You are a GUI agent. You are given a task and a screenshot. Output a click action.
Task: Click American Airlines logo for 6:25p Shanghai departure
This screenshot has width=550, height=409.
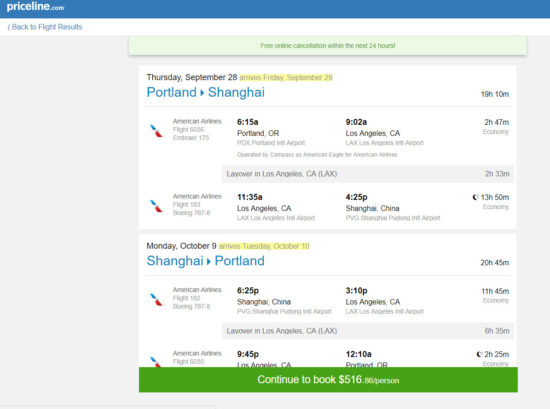(x=156, y=300)
